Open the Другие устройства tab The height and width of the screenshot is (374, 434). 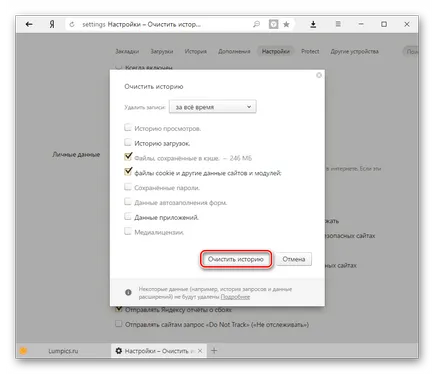point(354,51)
